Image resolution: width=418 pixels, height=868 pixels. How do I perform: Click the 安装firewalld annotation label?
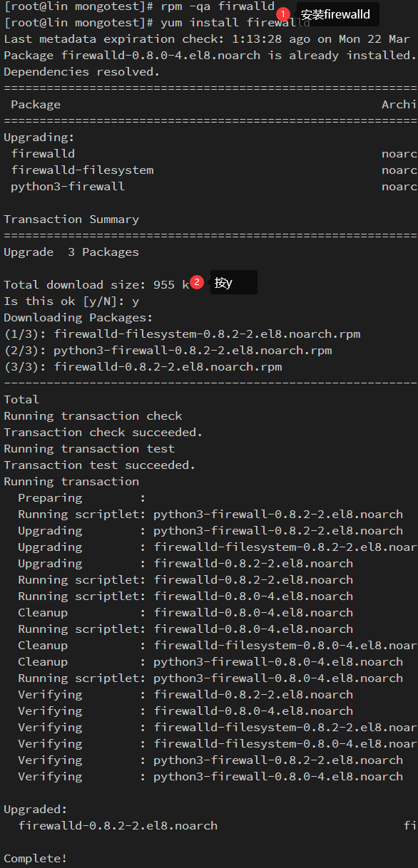(337, 14)
